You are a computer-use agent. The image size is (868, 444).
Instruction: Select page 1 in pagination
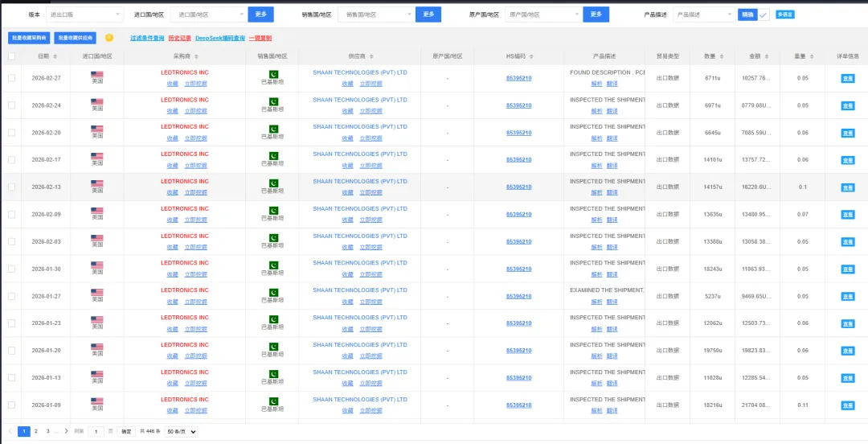pos(24,430)
